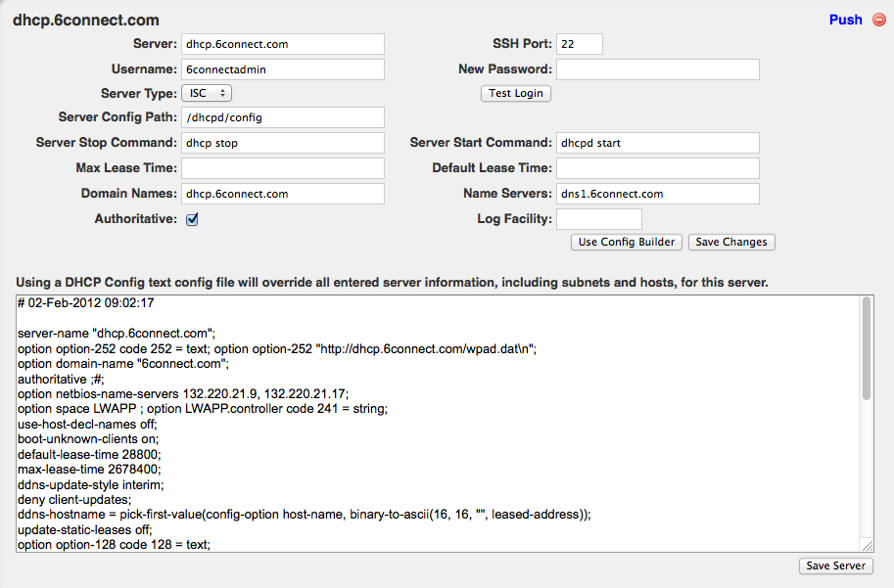Click the 'default-lease-time 28800;' line

point(89,455)
